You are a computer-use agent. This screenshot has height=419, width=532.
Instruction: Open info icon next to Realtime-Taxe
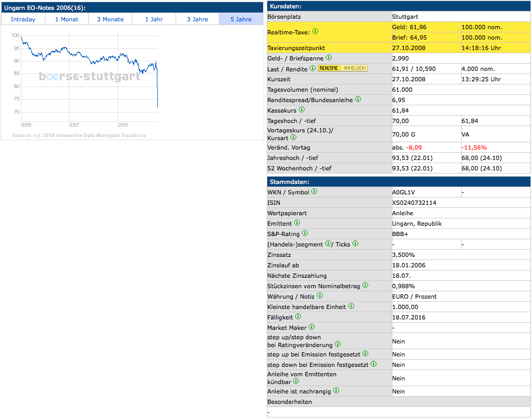pyautogui.click(x=315, y=32)
